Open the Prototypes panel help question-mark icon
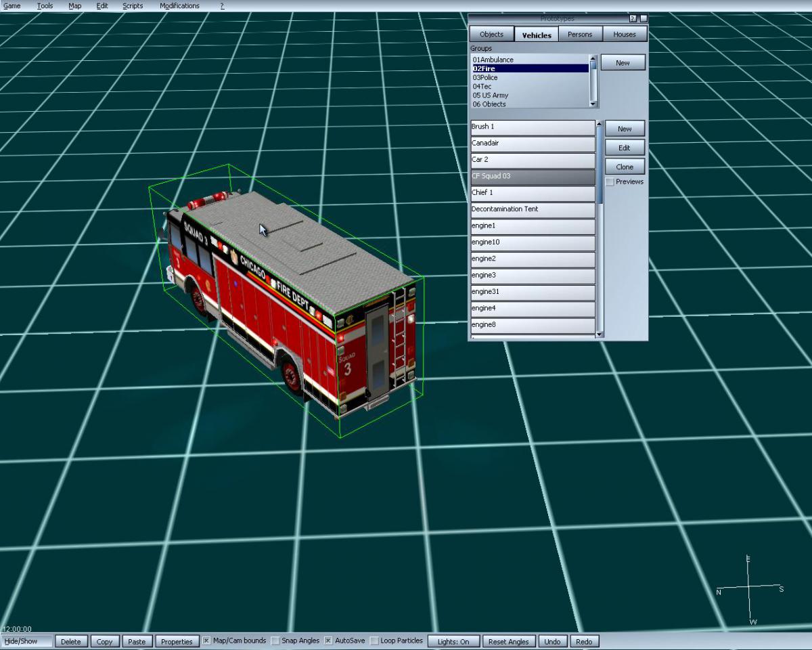This screenshot has width=812, height=650. pyautogui.click(x=633, y=19)
